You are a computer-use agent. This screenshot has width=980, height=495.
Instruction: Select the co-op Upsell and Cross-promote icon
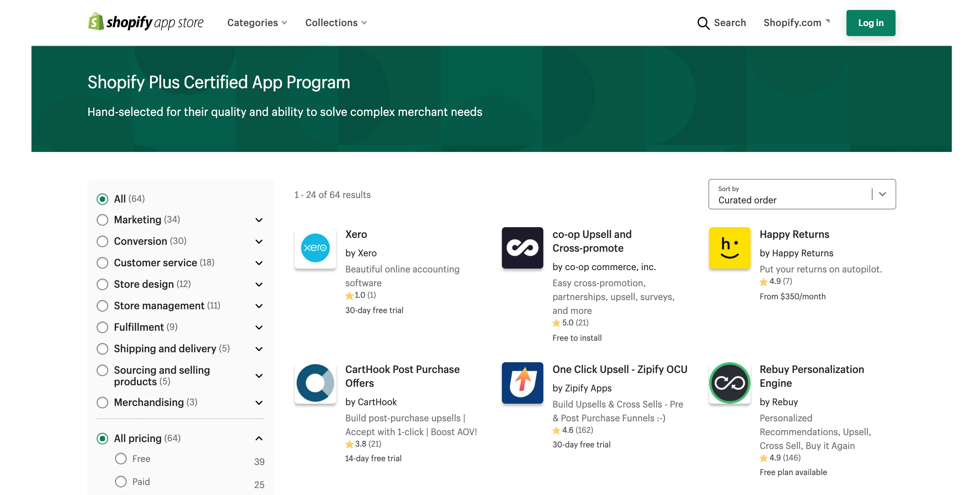pyautogui.click(x=522, y=248)
